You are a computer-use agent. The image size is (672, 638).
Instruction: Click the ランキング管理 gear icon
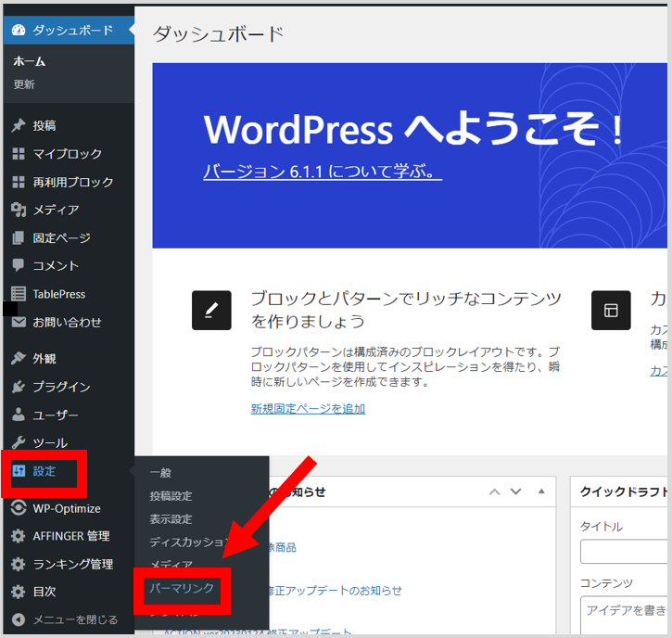19,564
